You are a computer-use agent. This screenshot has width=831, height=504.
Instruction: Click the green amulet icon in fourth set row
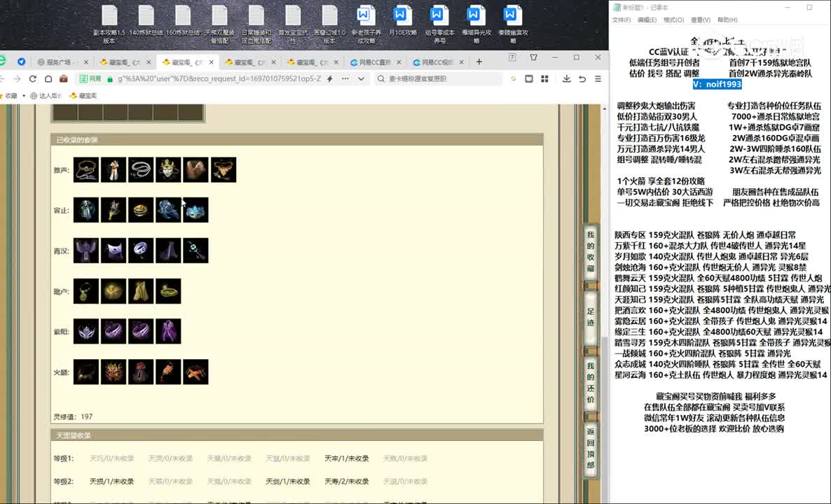[x=86, y=291]
